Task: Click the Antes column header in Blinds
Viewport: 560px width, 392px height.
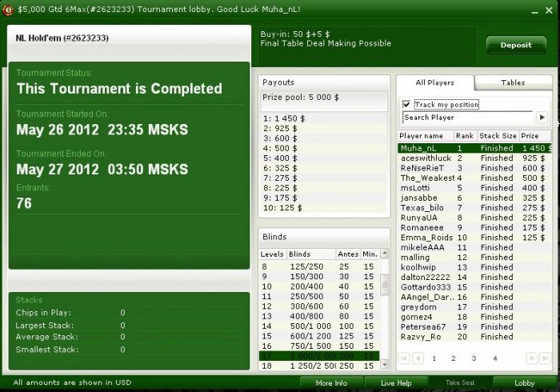Action: click(x=348, y=254)
